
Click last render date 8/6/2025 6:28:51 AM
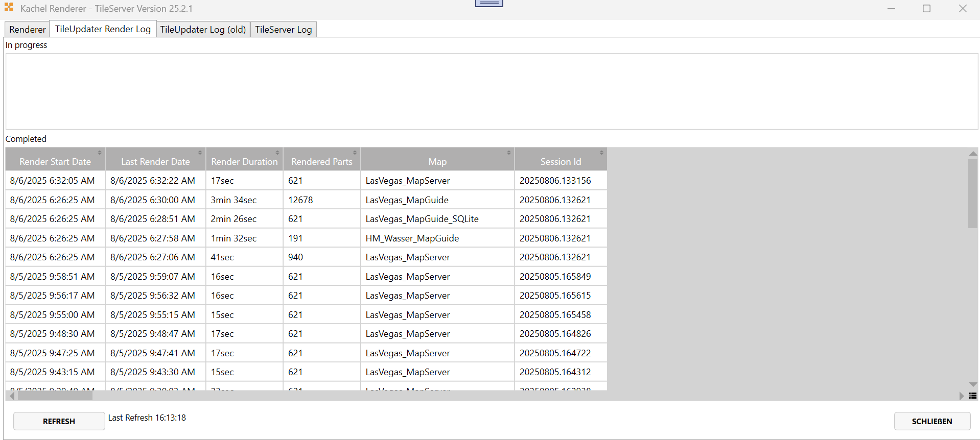point(155,219)
